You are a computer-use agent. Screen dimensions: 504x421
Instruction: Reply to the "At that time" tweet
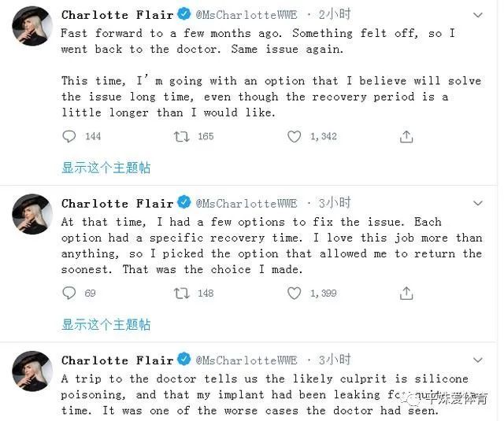pos(69,293)
